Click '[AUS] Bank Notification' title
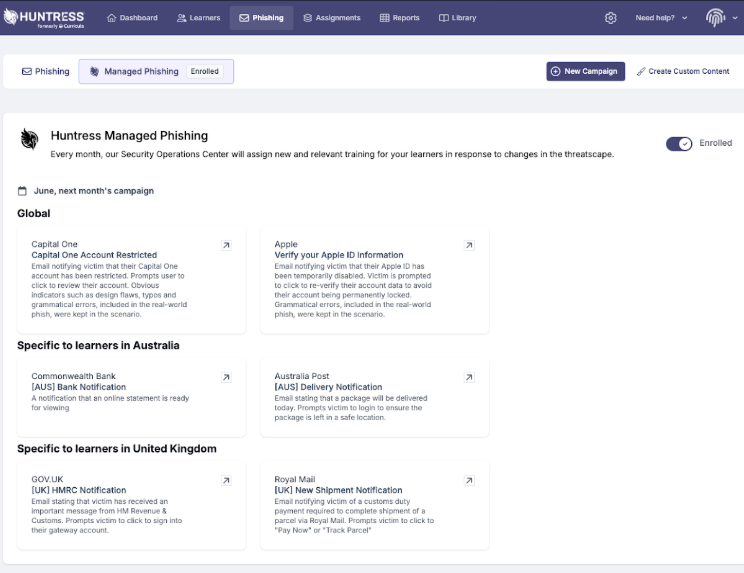 (79, 387)
